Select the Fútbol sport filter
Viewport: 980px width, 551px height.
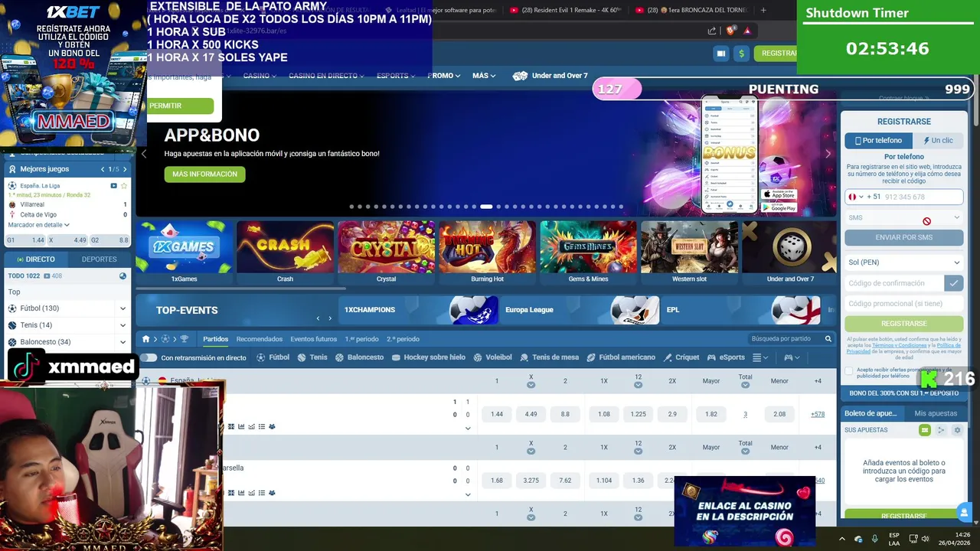[273, 357]
